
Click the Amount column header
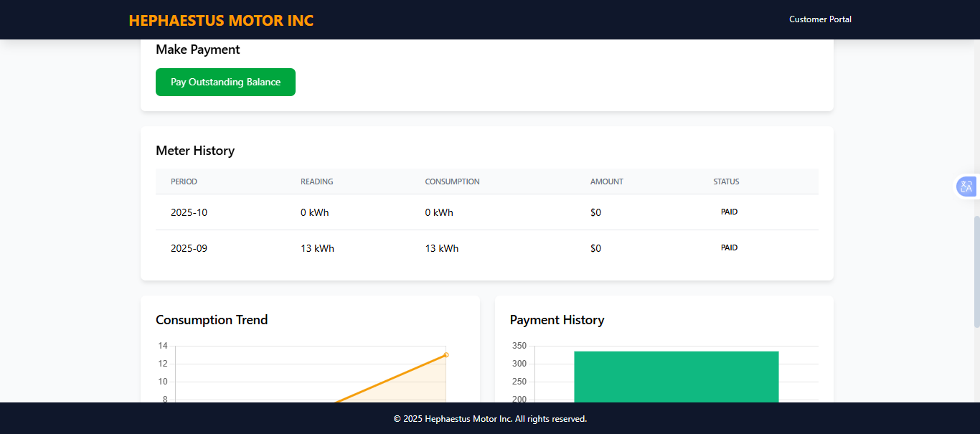[606, 181]
